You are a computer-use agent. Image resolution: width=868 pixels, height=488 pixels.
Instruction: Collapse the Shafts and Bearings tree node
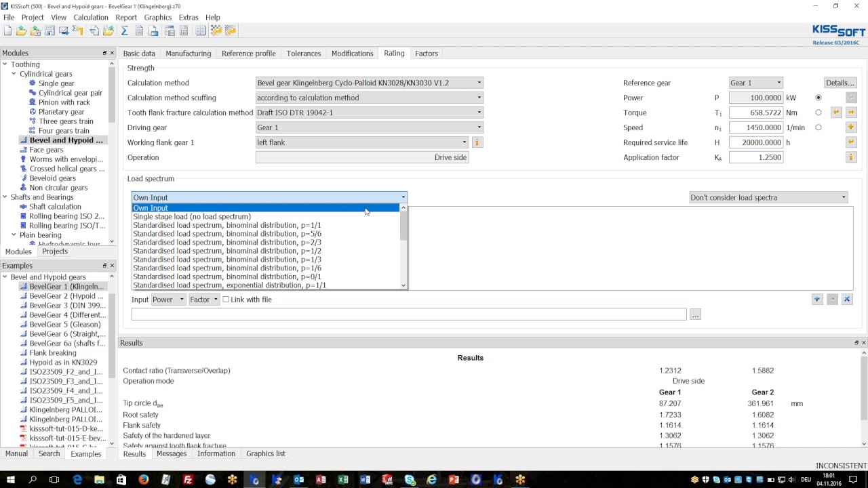tap(5, 197)
